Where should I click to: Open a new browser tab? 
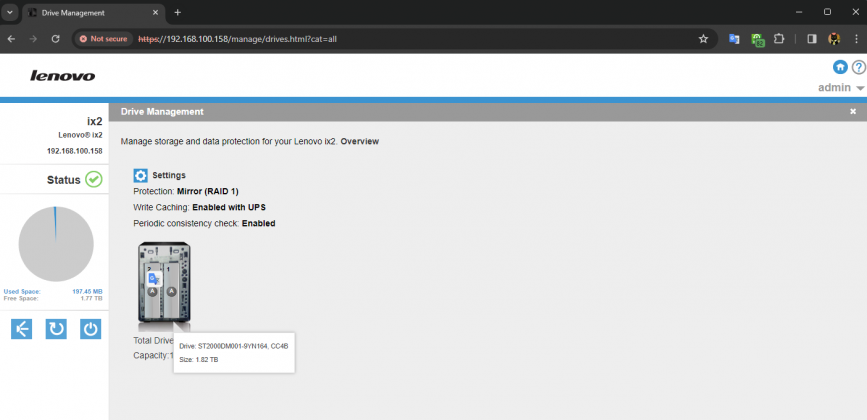[x=178, y=12]
